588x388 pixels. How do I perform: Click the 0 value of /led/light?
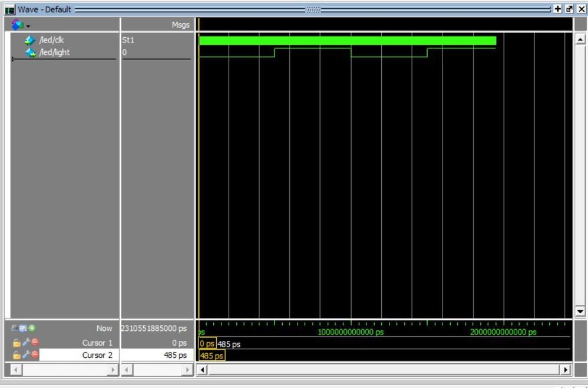pos(124,52)
